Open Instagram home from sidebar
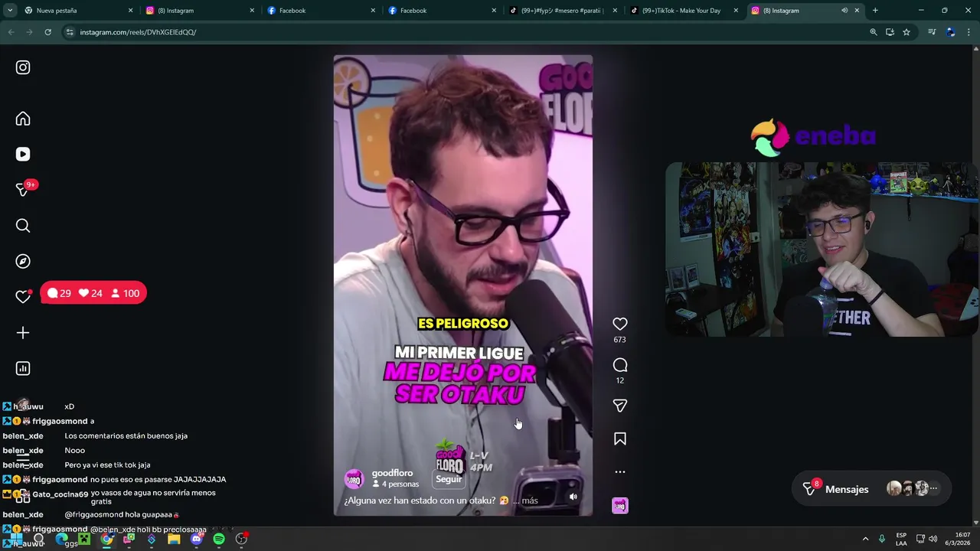The image size is (980, 551). 23,119
